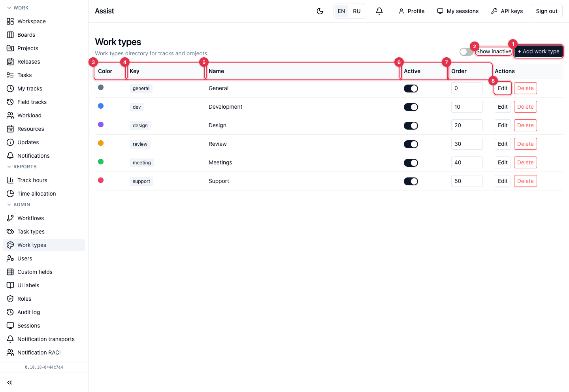Image resolution: width=569 pixels, height=392 pixels.
Task: Click the Projects folder icon in the sidebar
Action: coord(10,48)
